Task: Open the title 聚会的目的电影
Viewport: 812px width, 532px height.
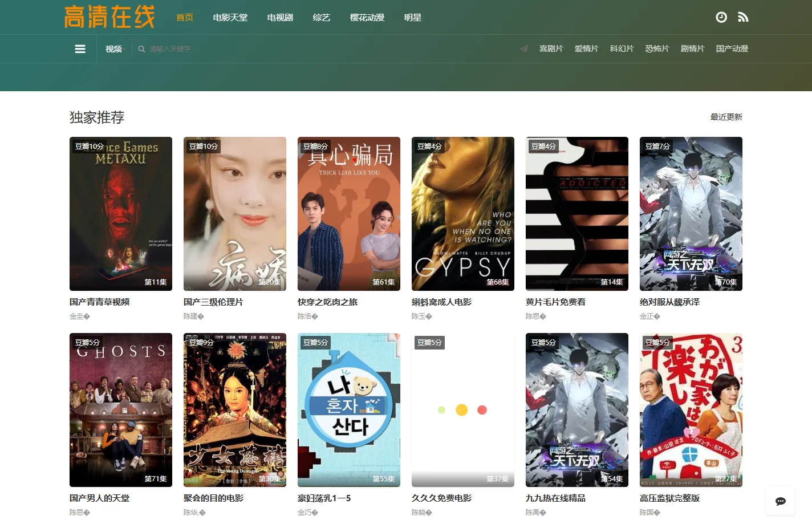Action: coord(213,498)
